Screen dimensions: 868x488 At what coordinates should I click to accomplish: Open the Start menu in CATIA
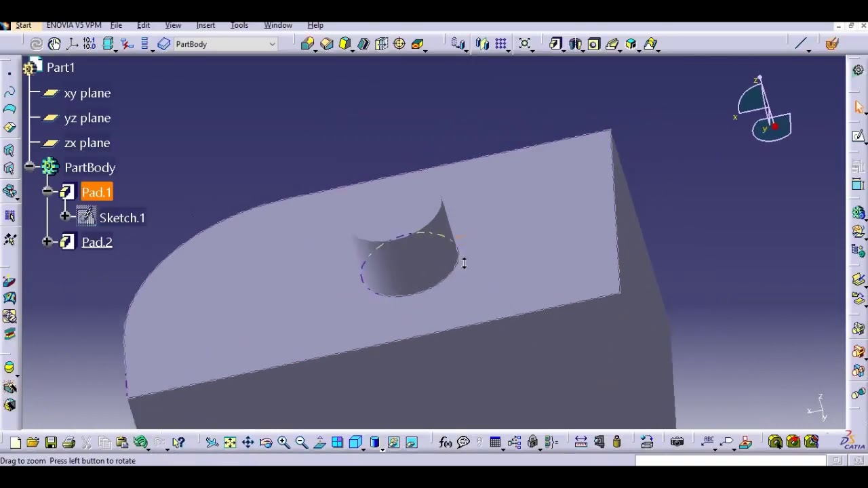[x=24, y=25]
